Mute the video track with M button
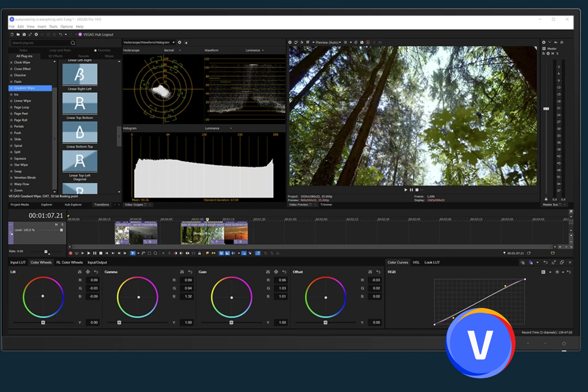The height and width of the screenshot is (392, 588). [x=56, y=224]
